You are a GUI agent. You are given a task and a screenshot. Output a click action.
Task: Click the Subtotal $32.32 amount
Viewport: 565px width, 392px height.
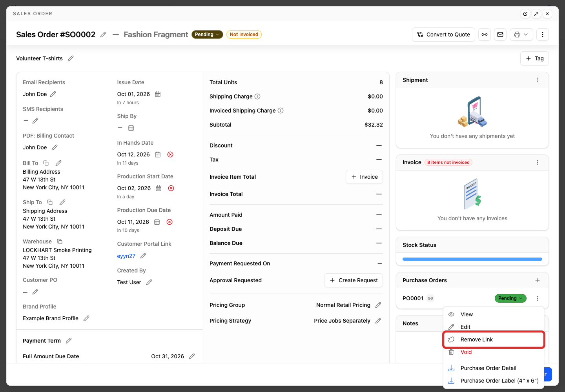[x=374, y=125]
